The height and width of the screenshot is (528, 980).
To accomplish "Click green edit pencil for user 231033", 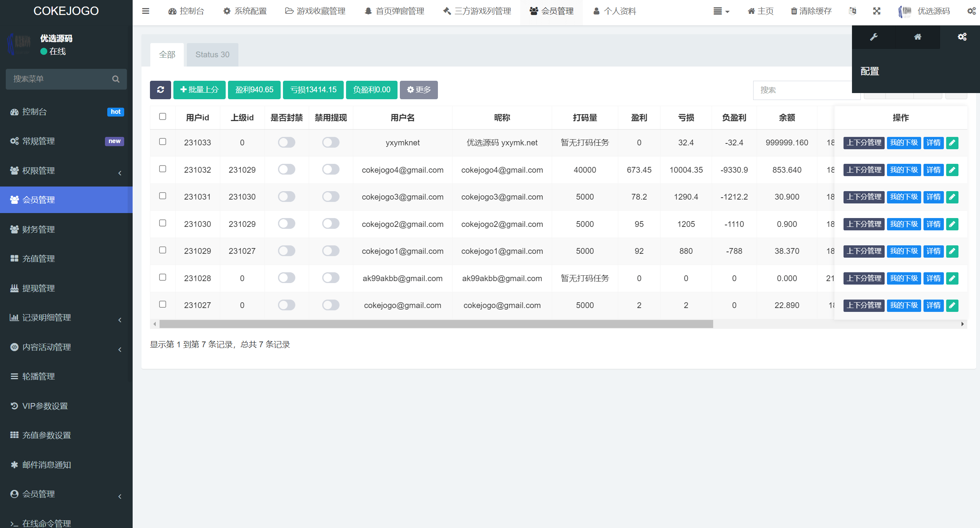I will coord(952,143).
